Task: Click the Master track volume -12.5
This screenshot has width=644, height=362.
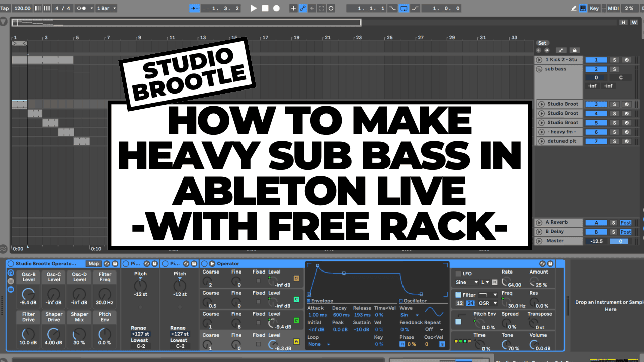Action: (x=596, y=241)
